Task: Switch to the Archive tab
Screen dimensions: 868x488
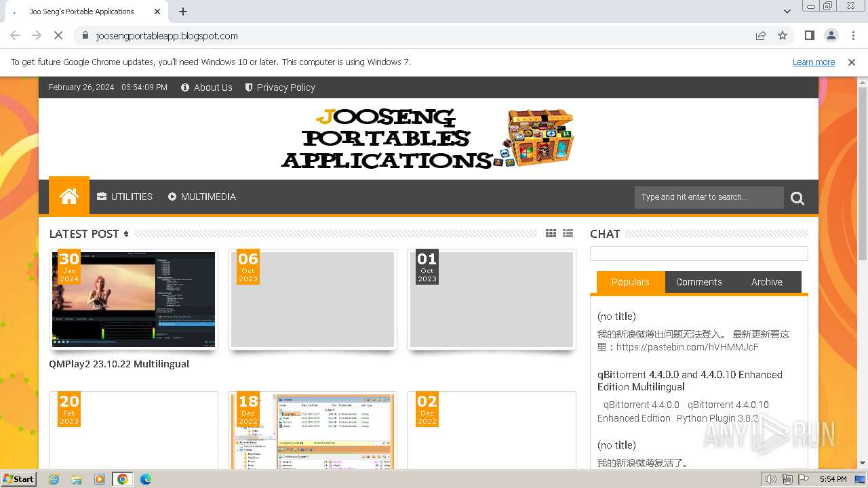Action: [x=767, y=282]
